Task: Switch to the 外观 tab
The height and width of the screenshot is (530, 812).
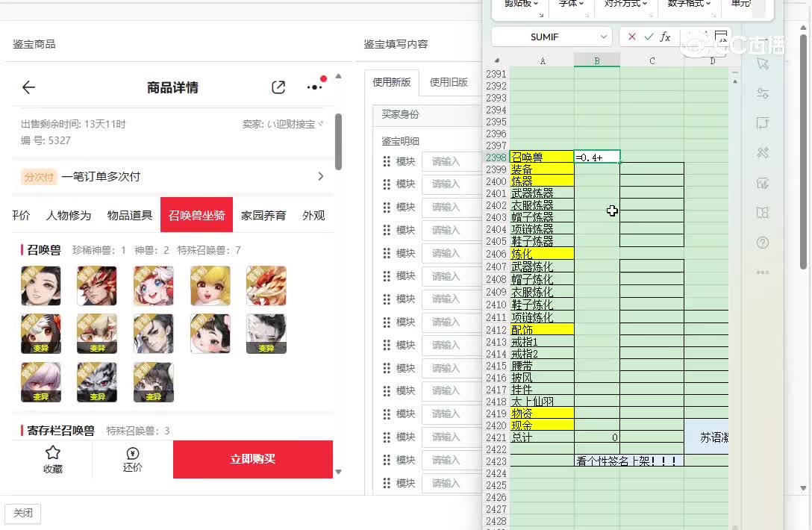Action: [x=313, y=215]
